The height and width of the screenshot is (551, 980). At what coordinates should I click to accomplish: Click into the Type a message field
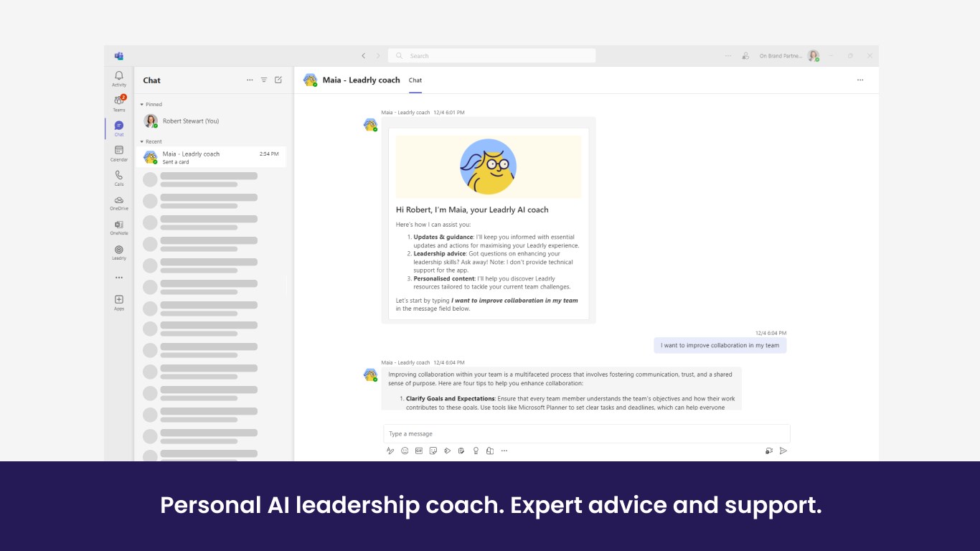(587, 433)
